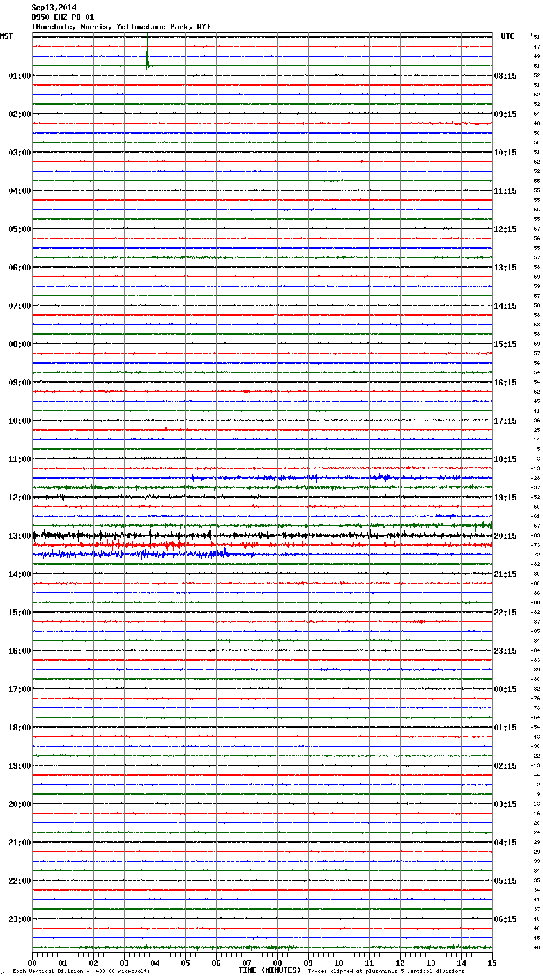Click the 13:15 UTC time label
Image resolution: width=543 pixels, height=980 pixels.
[505, 268]
